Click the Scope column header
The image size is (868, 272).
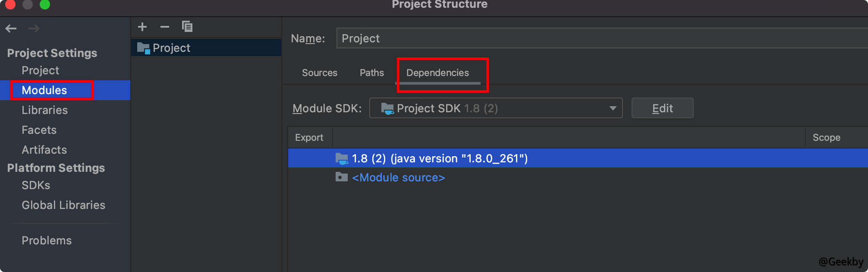pos(826,137)
